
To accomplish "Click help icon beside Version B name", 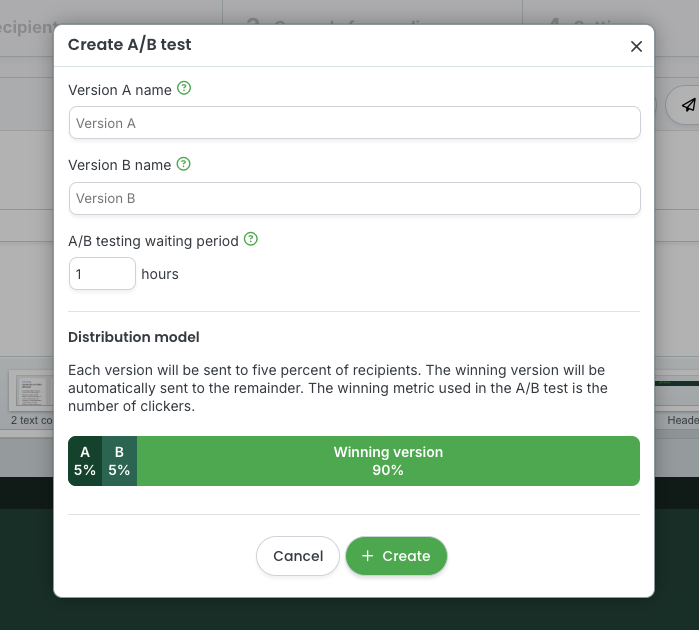I will (183, 164).
